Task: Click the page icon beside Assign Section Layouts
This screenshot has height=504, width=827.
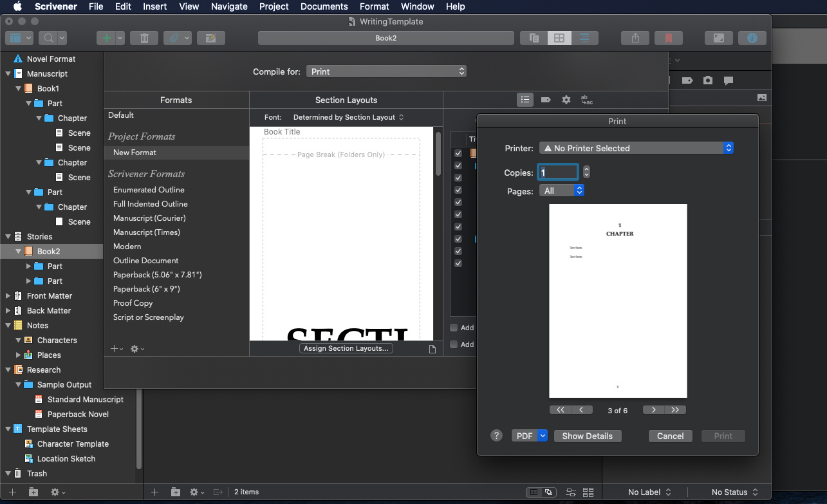Action: pos(432,349)
